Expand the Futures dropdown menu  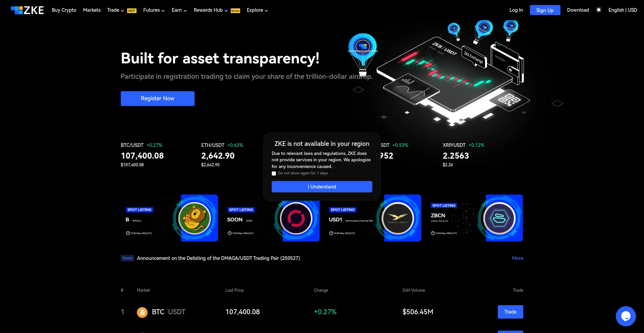154,10
